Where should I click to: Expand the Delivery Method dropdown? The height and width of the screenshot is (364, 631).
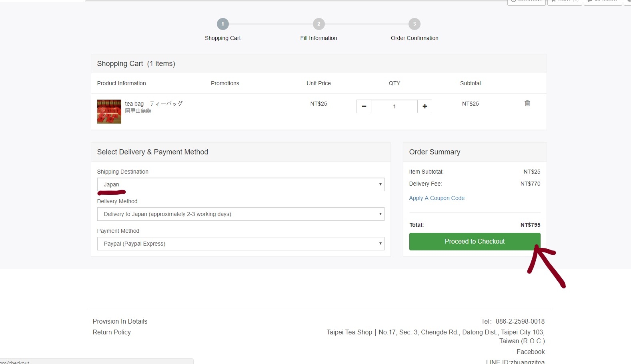coord(240,214)
